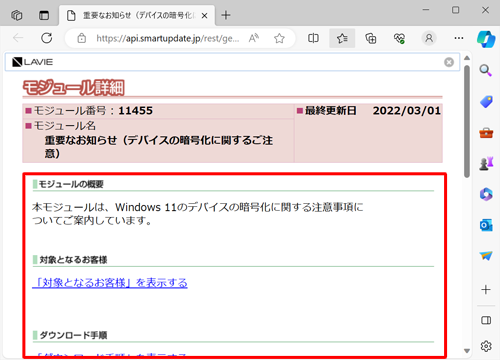The image size is (500, 360).
Task: Open the Edge workspaces icon
Action: [x=17, y=15]
